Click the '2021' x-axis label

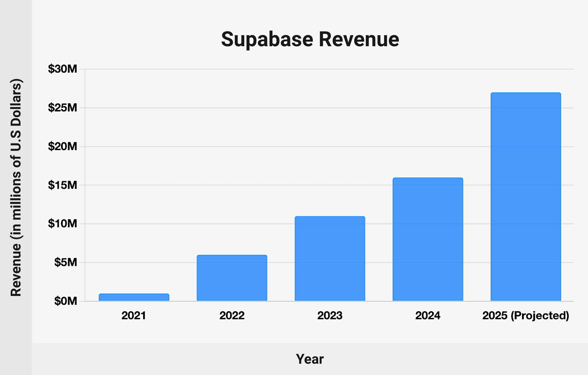coord(134,315)
